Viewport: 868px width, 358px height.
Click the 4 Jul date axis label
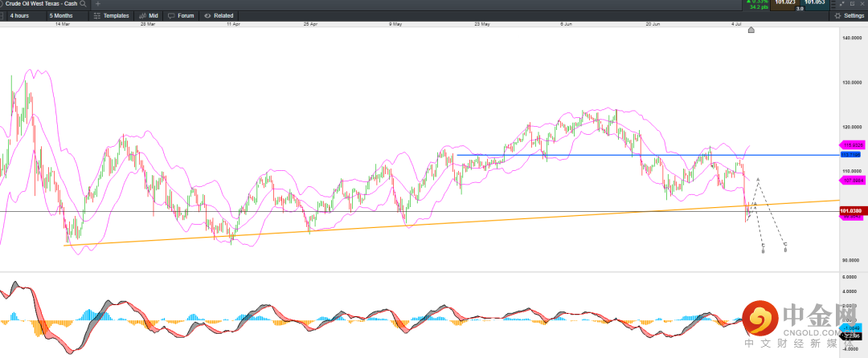click(x=736, y=24)
